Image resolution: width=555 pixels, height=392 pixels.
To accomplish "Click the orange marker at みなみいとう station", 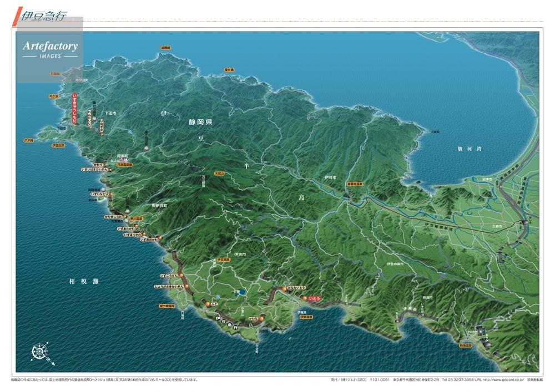I will pyautogui.click(x=285, y=289).
